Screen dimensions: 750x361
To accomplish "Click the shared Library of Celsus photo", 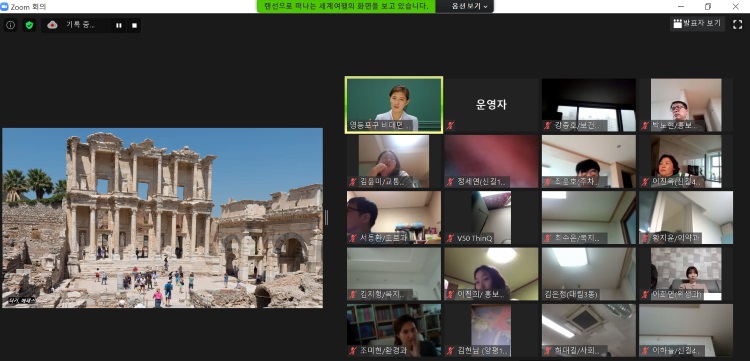I will (x=163, y=218).
